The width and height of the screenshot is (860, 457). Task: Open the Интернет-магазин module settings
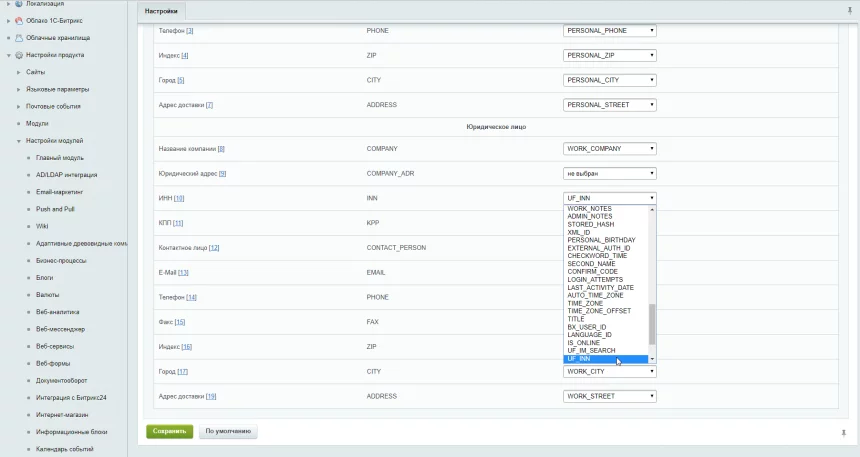click(x=61, y=415)
